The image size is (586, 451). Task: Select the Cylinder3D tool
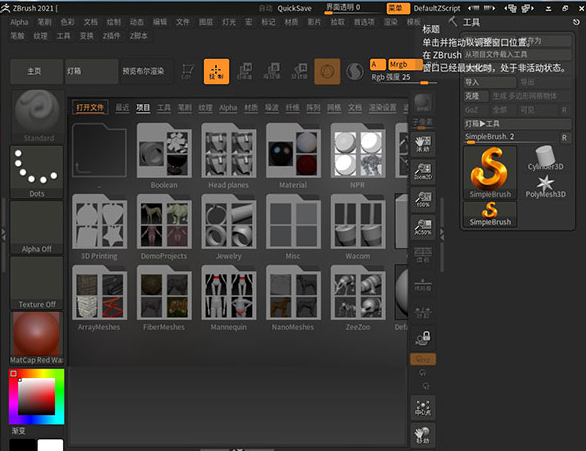tap(545, 158)
